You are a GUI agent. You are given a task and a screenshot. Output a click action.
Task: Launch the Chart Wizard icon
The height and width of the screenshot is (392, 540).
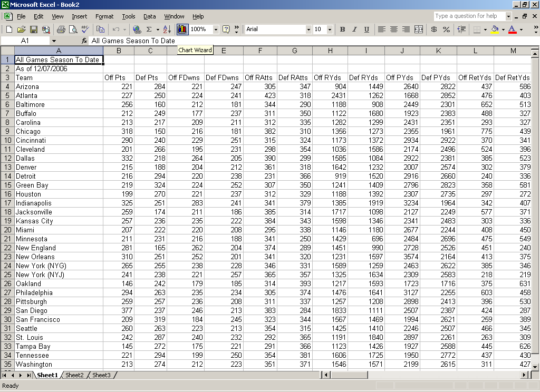pos(182,30)
